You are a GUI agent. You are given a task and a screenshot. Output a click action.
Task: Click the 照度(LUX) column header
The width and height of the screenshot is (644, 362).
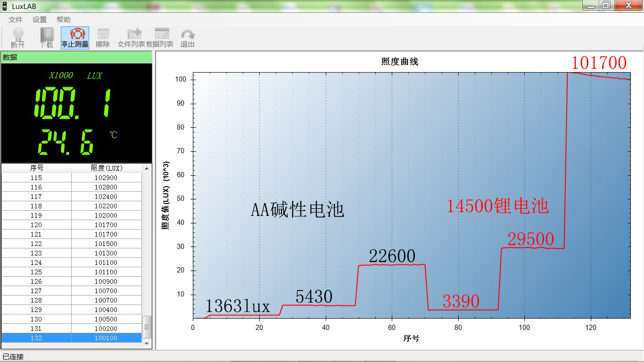pos(106,168)
